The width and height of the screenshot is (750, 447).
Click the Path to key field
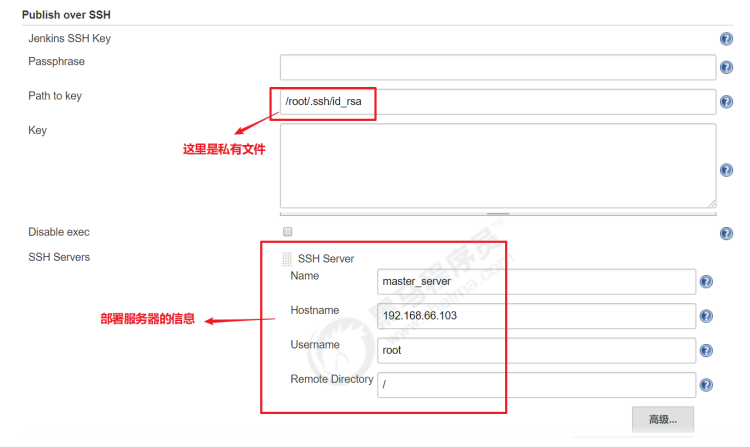pos(498,102)
